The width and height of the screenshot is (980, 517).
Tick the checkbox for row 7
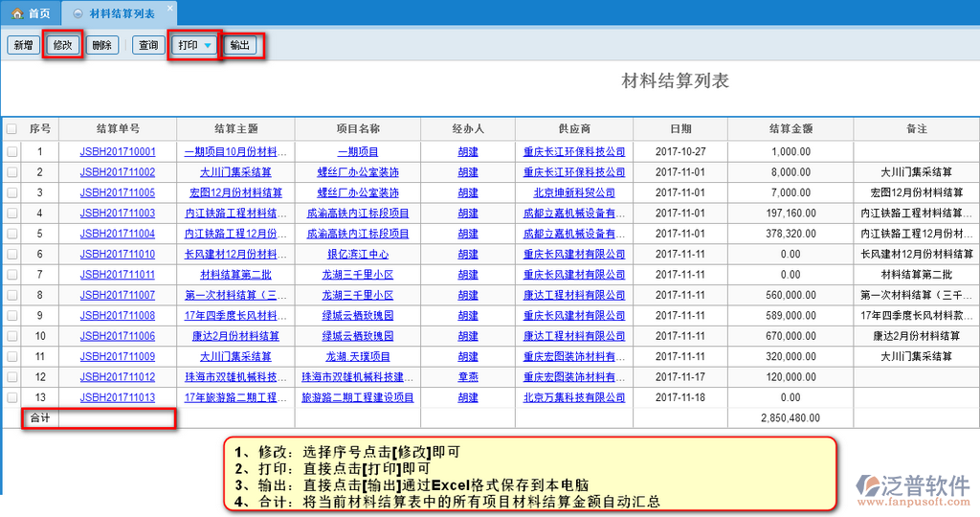coord(11,275)
